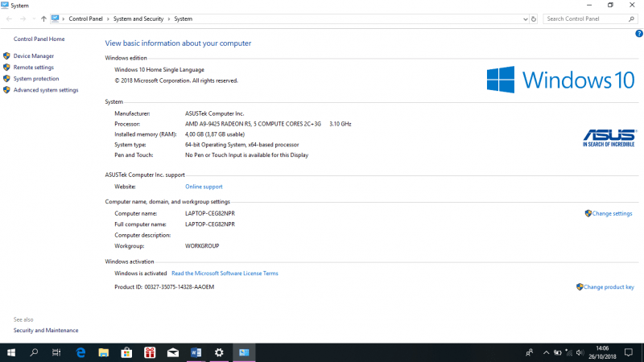Click the computer icon in address bar
Image resolution: width=644 pixels, height=362 pixels.
55,19
